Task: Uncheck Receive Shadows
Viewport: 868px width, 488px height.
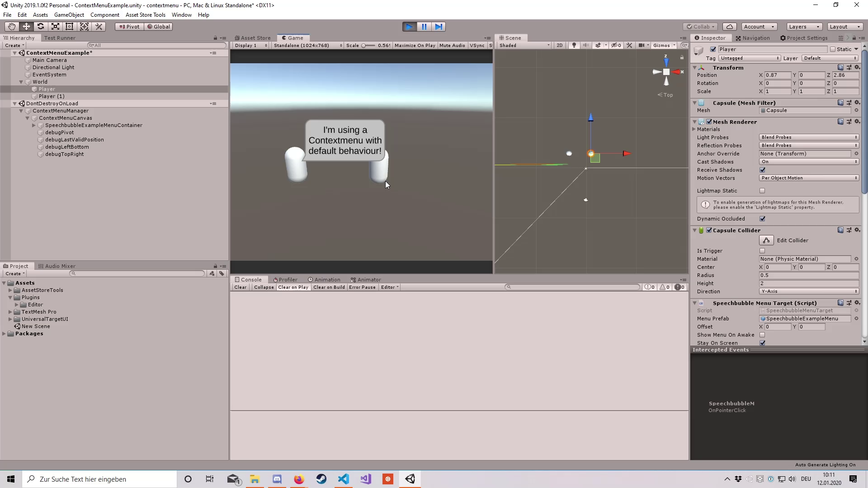Action: pos(763,170)
